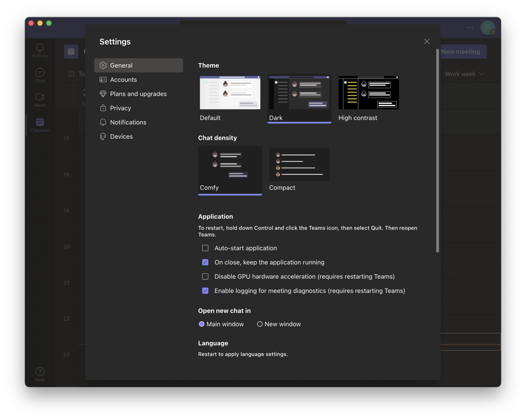This screenshot has height=420, width=526.
Task: Open Privacy settings
Action: pos(120,108)
